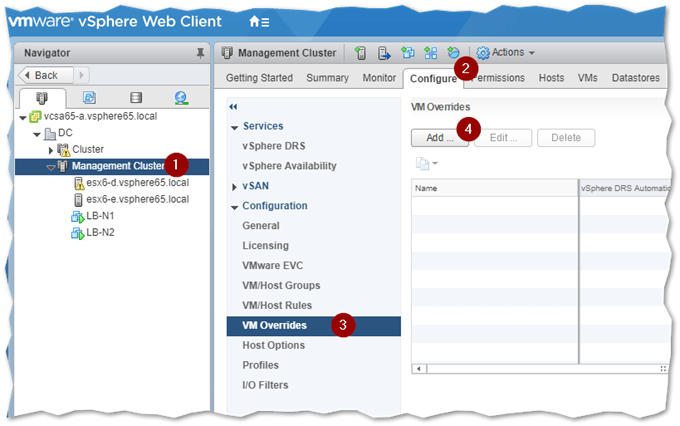Select VM Overrides menu entry
The height and width of the screenshot is (426, 680).
tap(314, 326)
